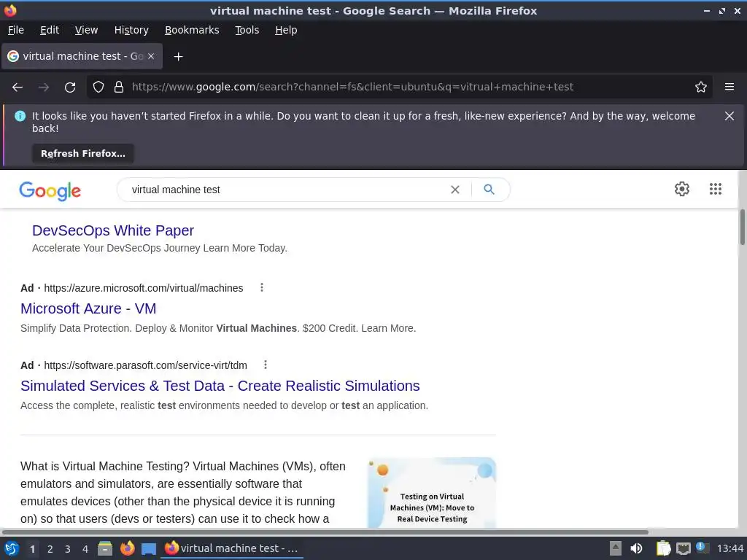The width and height of the screenshot is (747, 560).
Task: Open the Help menu
Action: click(286, 30)
